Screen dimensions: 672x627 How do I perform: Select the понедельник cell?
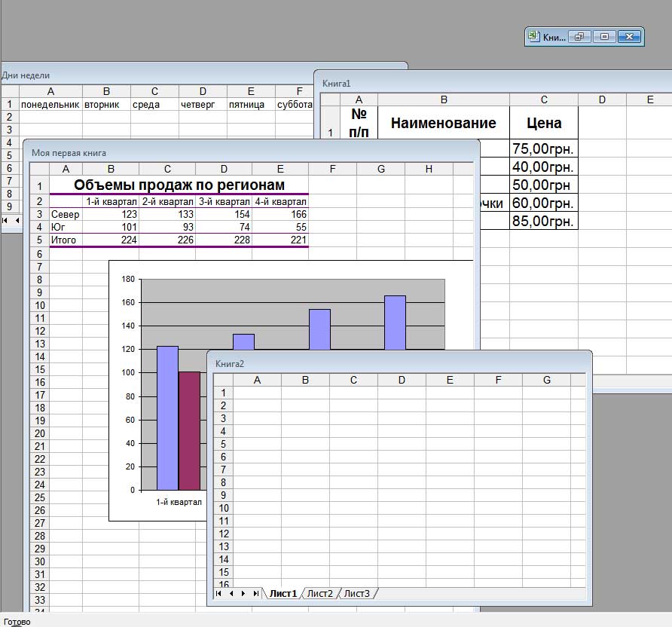[50, 105]
